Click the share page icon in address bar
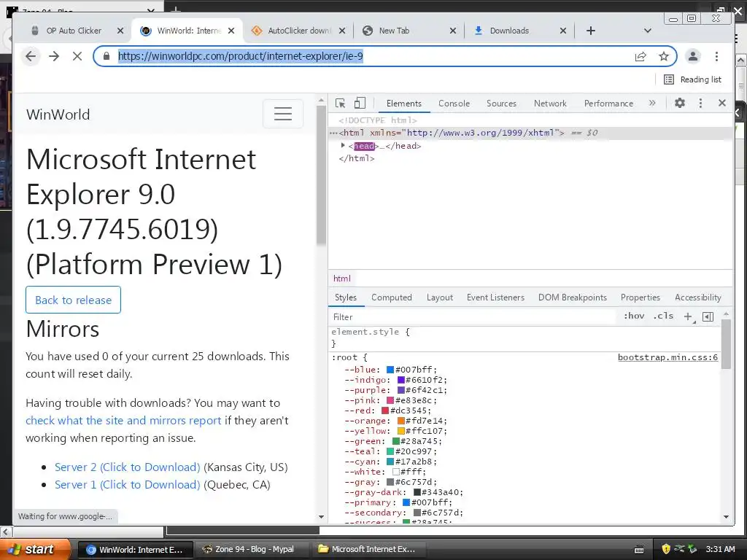 640,56
